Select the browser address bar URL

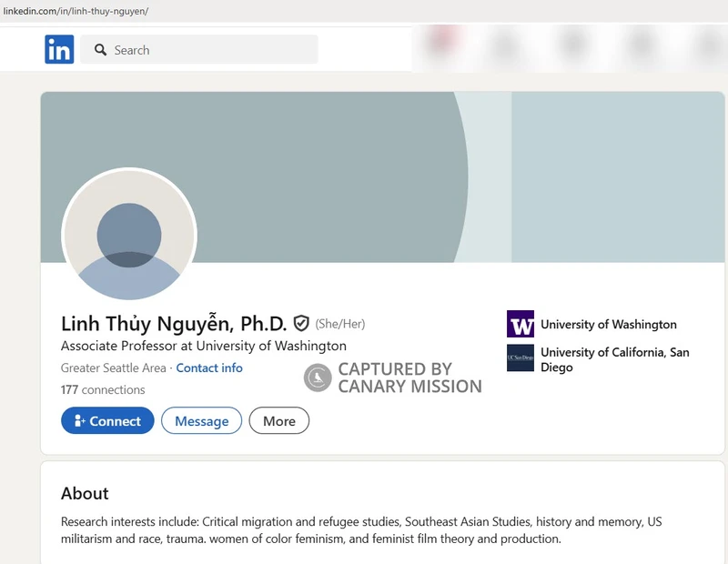click(x=76, y=11)
